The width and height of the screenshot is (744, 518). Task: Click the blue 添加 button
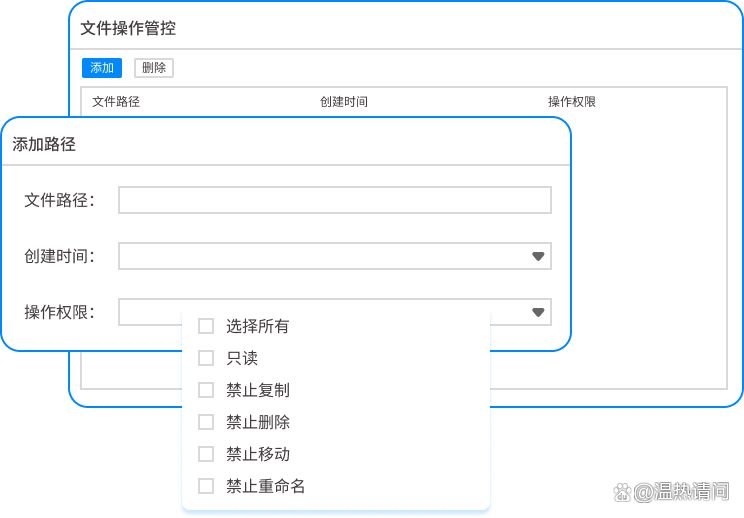pyautogui.click(x=101, y=68)
